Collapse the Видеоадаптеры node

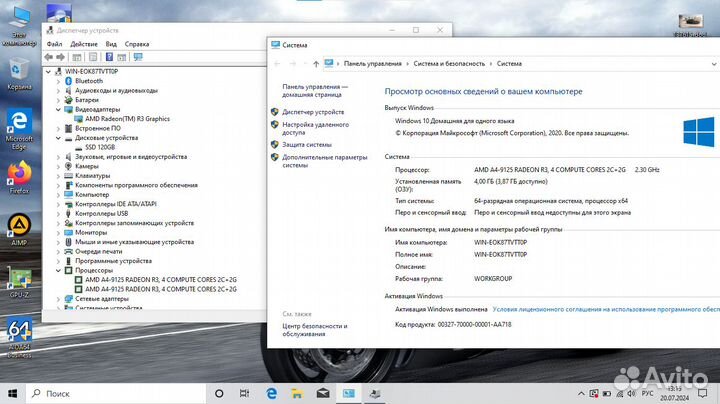click(x=58, y=109)
